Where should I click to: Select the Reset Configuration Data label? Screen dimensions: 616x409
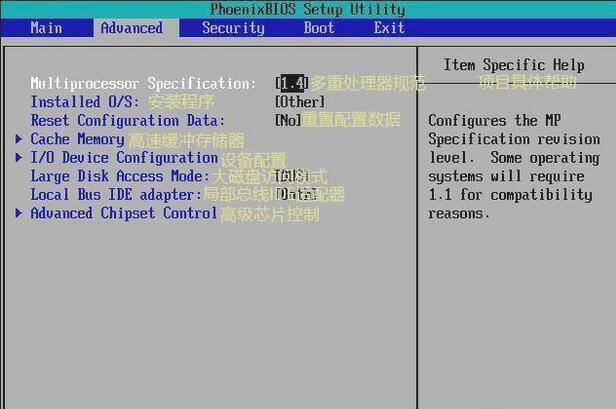(x=128, y=120)
